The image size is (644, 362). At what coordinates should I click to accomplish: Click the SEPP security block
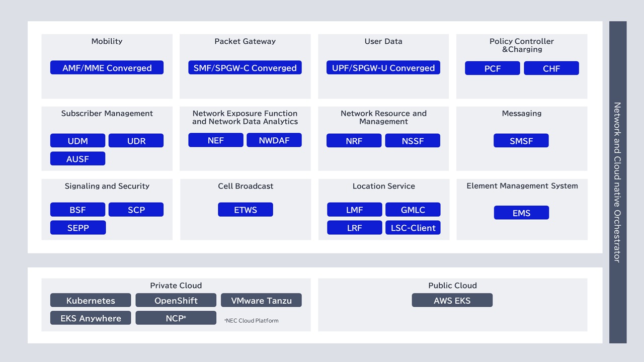pyautogui.click(x=78, y=228)
